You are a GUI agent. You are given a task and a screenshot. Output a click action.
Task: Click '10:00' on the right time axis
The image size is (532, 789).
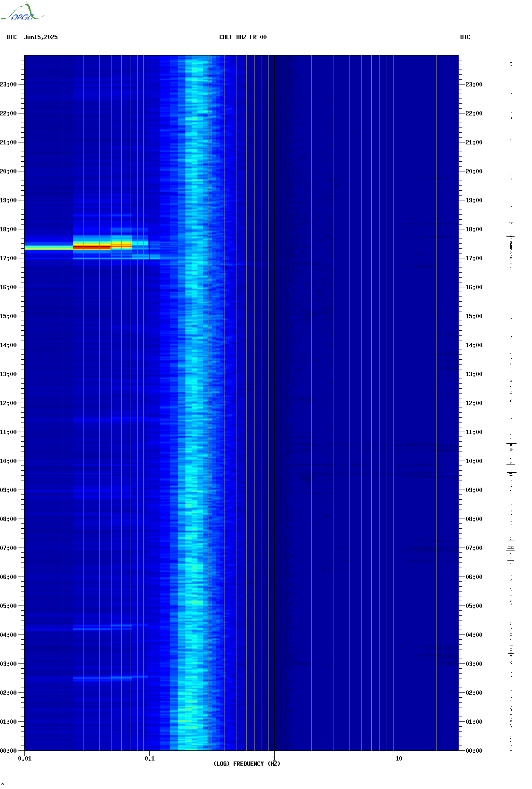coord(474,461)
